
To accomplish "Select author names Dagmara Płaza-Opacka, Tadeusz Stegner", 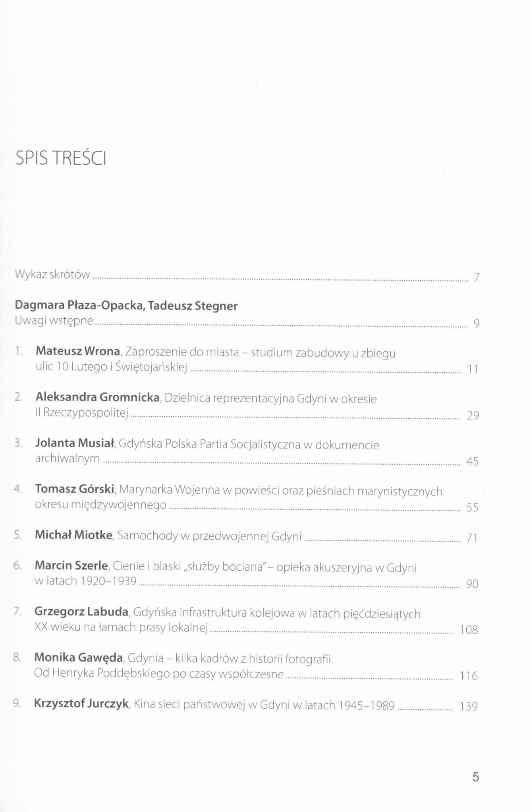I will tap(126, 306).
